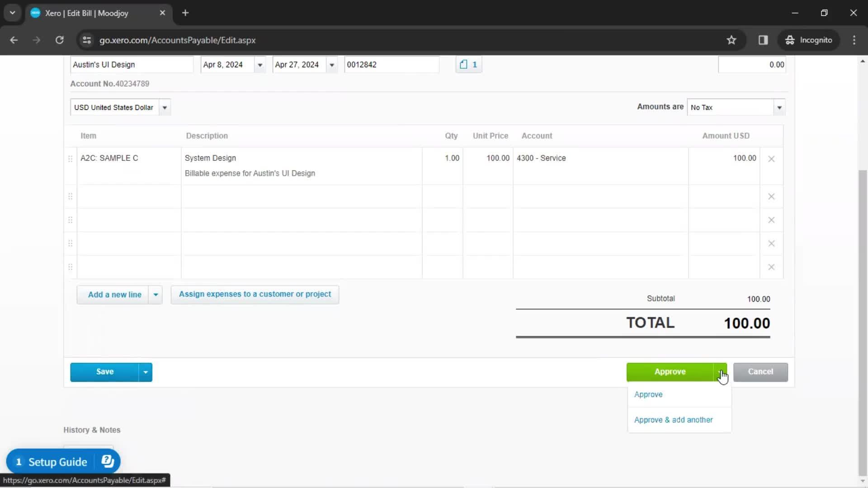Screen dimensions: 868x488
Task: Click drag handle of third line row
Action: (70, 220)
